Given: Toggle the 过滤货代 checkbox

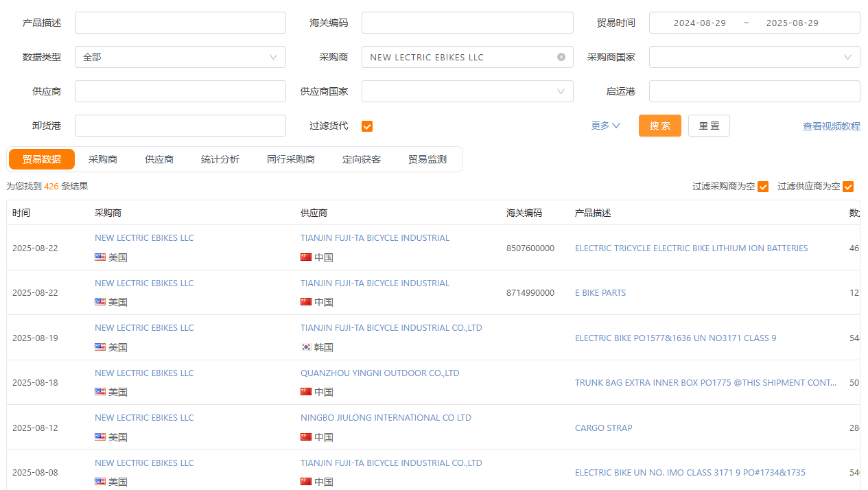Looking at the screenshot, I should pyautogui.click(x=367, y=126).
